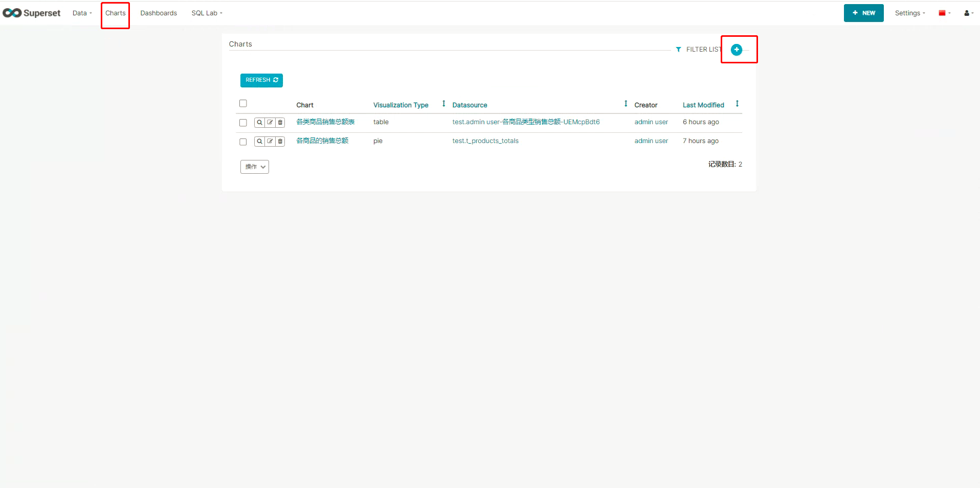The height and width of the screenshot is (488, 980).
Task: Open the 操作 actions dropdown
Action: pos(255,167)
